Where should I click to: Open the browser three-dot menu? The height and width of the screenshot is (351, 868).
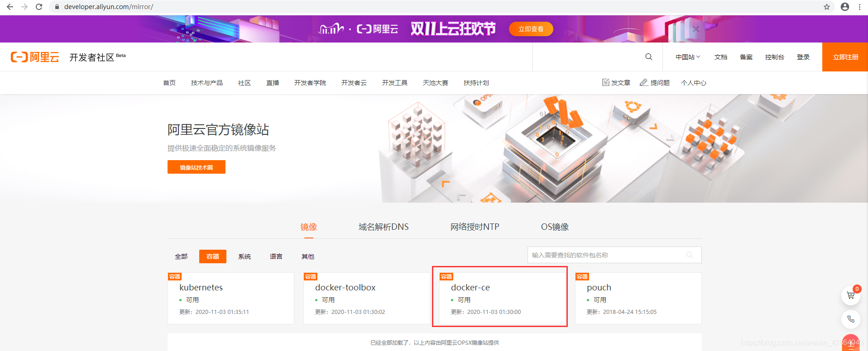point(859,7)
